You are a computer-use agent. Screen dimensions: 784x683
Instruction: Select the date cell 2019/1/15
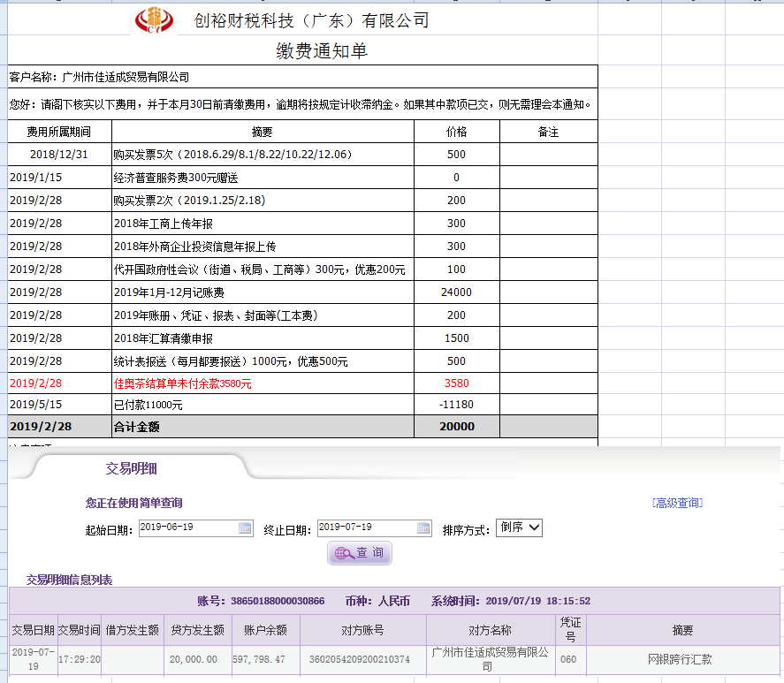[x=59, y=178]
